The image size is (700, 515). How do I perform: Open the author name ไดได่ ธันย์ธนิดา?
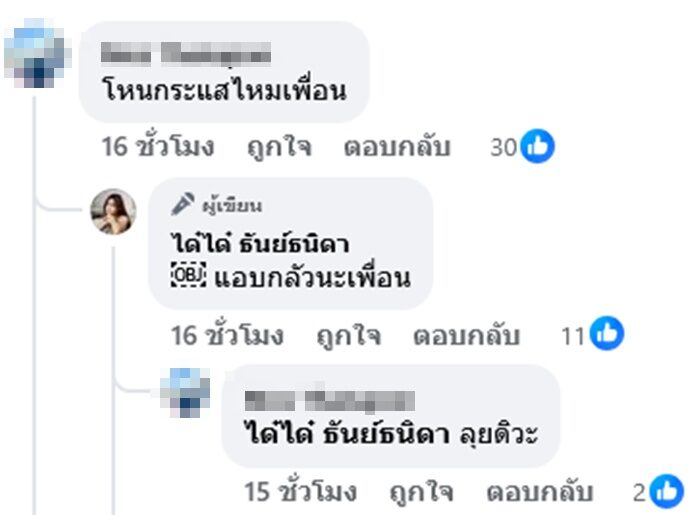[261, 244]
